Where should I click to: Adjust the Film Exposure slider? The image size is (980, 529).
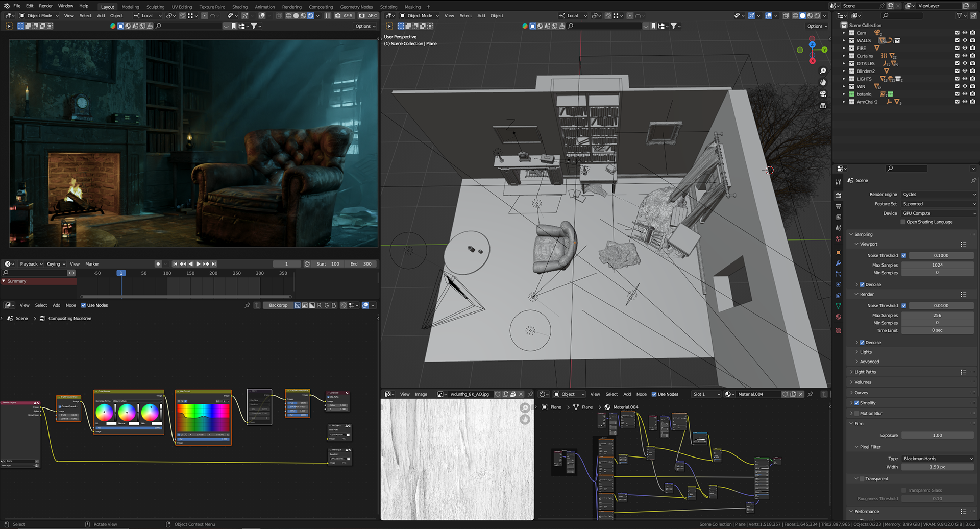click(937, 435)
